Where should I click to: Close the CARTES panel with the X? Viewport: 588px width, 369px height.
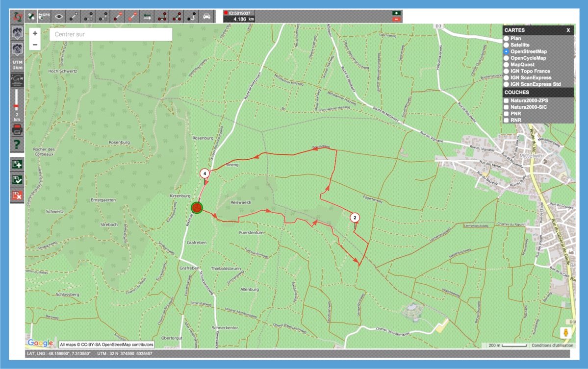coord(568,30)
